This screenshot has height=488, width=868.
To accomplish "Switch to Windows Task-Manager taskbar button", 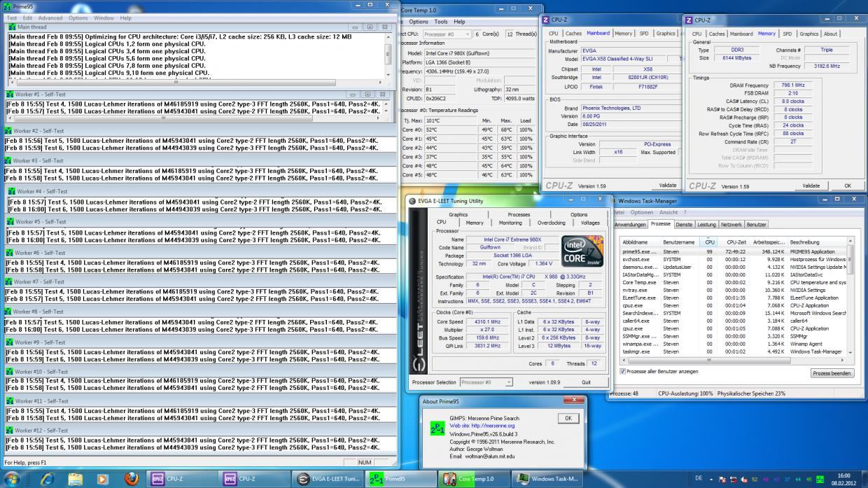I will click(x=547, y=479).
